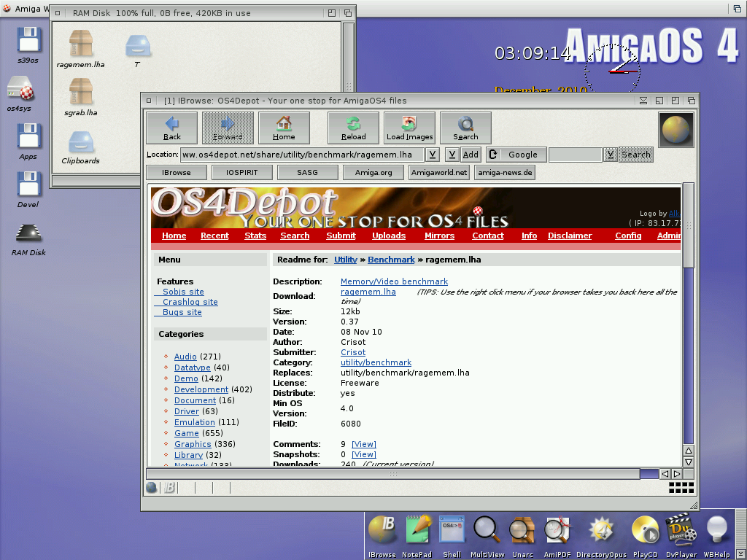Open the bookmark dropdown left of Add
Image resolution: width=747 pixels, height=560 pixels.
(452, 155)
